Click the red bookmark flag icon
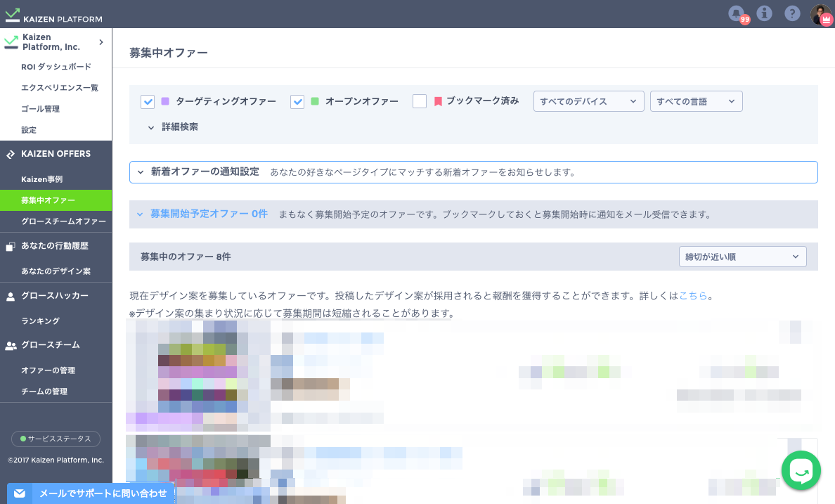The height and width of the screenshot is (504, 835). [x=439, y=101]
